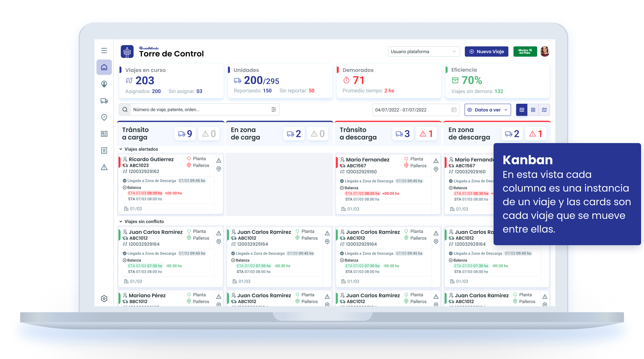Open the map pin sidebar icon

pos(104,117)
